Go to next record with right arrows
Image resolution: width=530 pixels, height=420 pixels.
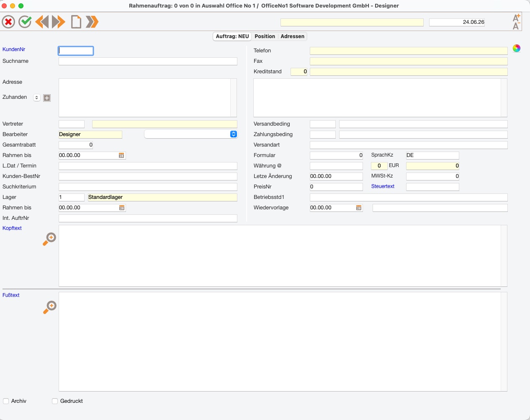point(59,22)
